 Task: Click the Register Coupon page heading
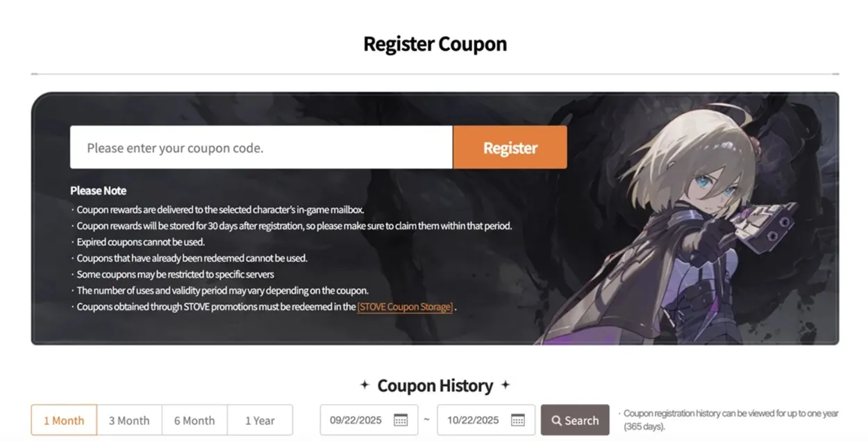[x=435, y=44]
